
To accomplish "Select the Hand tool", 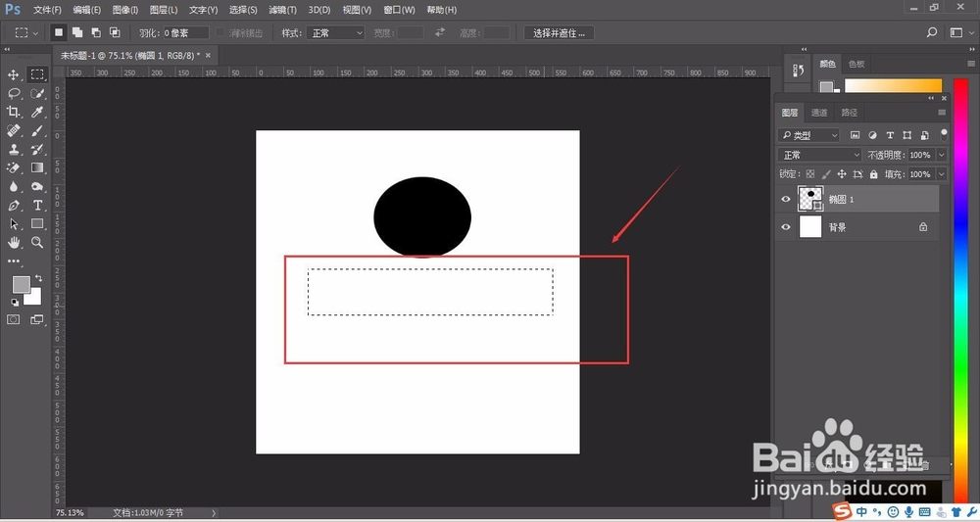I will coord(13,242).
